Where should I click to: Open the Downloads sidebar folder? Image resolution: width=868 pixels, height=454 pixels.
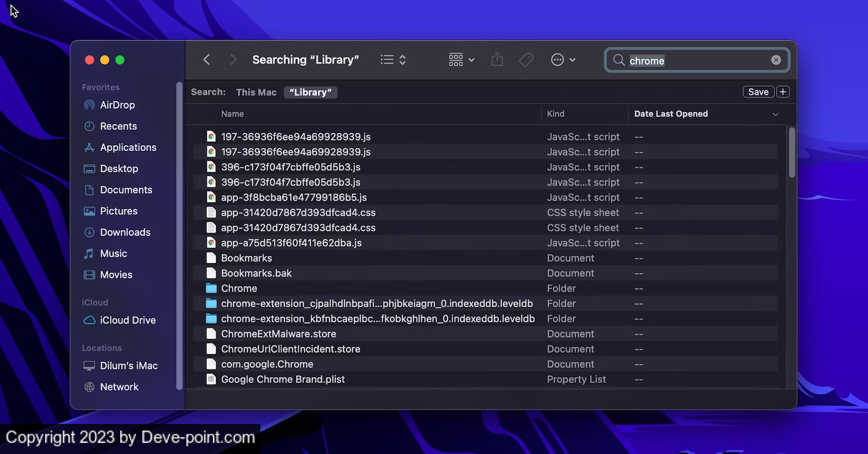click(117, 232)
